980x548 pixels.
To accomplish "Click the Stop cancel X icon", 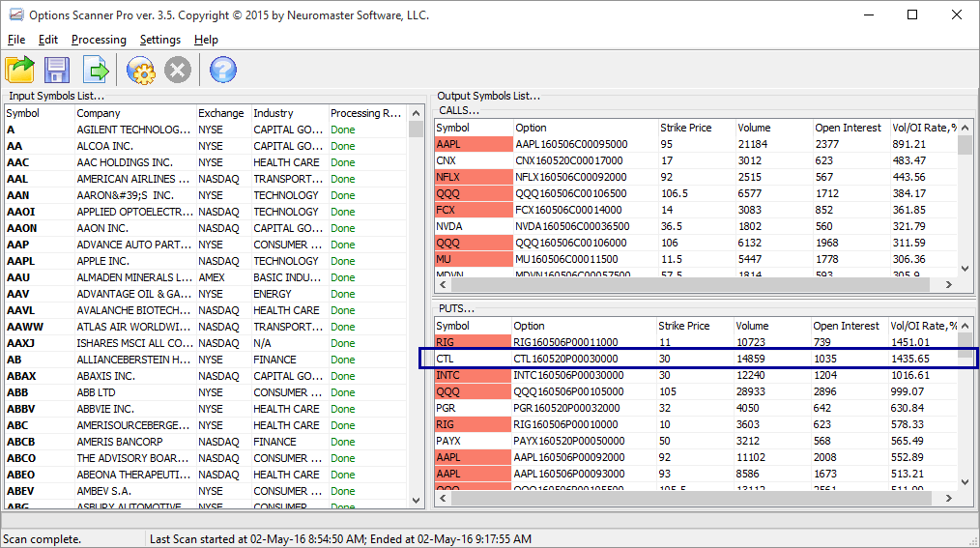I will coord(178,70).
